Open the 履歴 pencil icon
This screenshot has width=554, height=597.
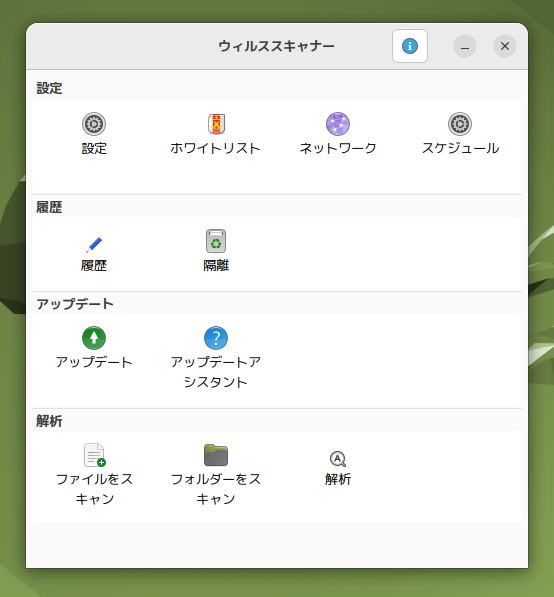click(94, 244)
